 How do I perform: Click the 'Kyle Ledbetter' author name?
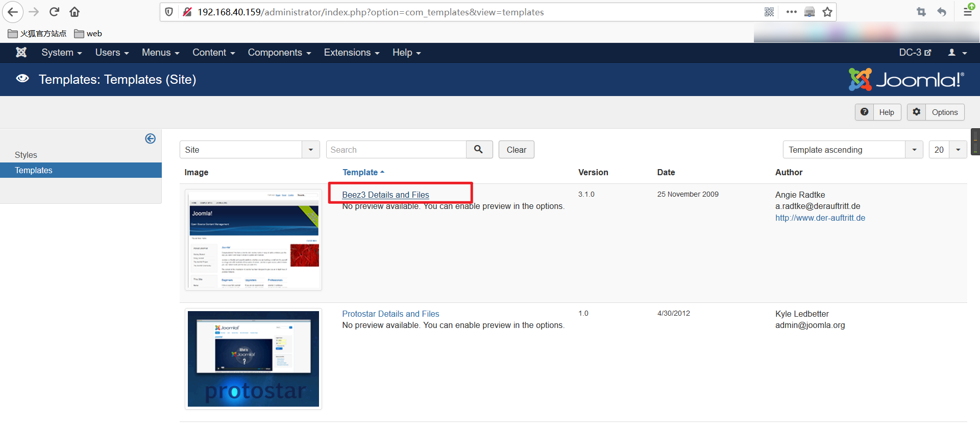(802, 314)
